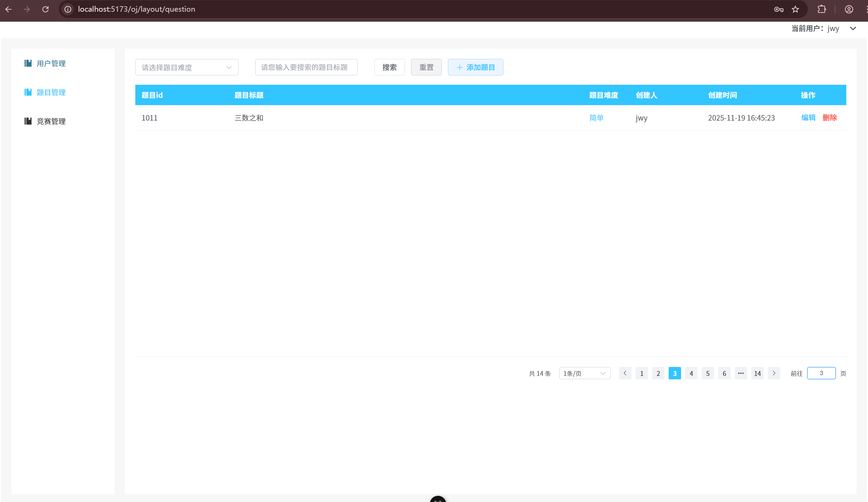The width and height of the screenshot is (868, 502).
Task: Go to previous page arrow in pagination
Action: pyautogui.click(x=625, y=373)
